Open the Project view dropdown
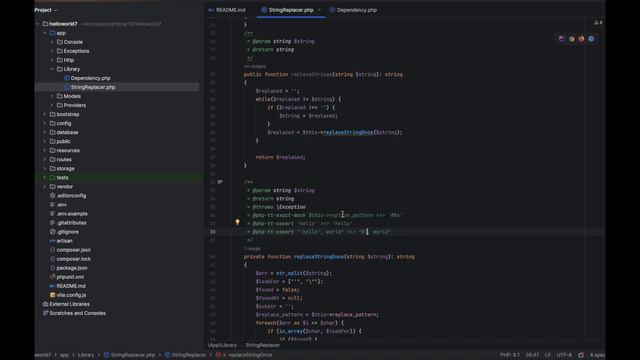 46,10
